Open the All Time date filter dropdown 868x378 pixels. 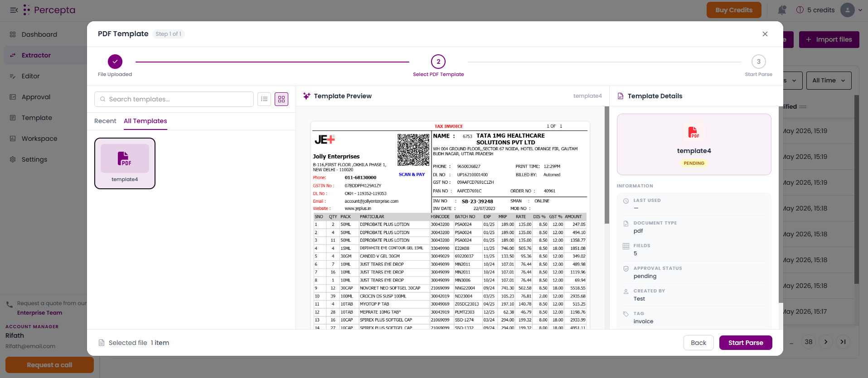pyautogui.click(x=829, y=81)
